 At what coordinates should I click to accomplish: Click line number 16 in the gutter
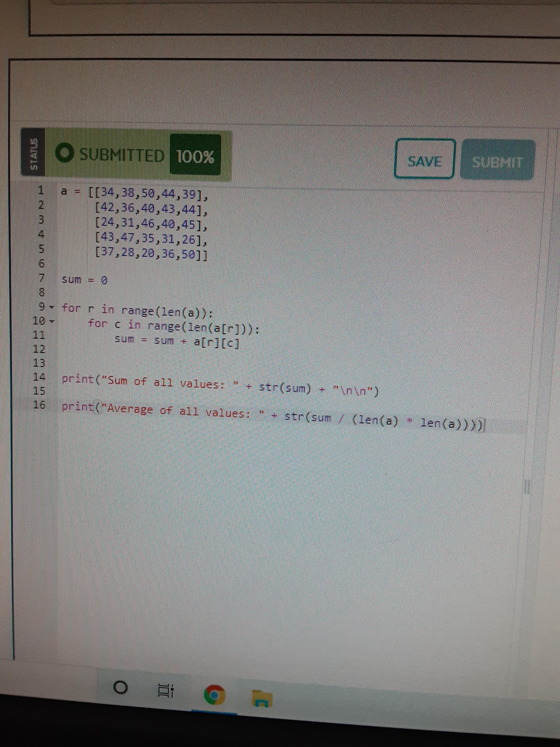(x=39, y=405)
